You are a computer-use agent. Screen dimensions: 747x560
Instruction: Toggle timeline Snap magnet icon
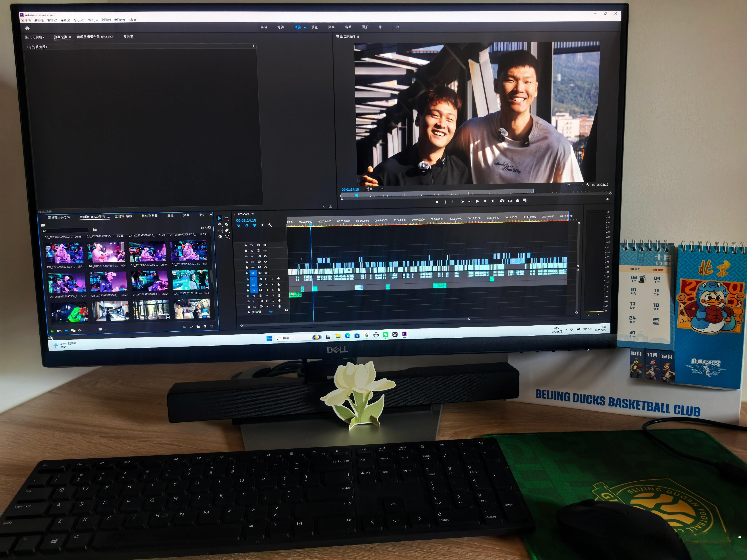pyautogui.click(x=247, y=225)
